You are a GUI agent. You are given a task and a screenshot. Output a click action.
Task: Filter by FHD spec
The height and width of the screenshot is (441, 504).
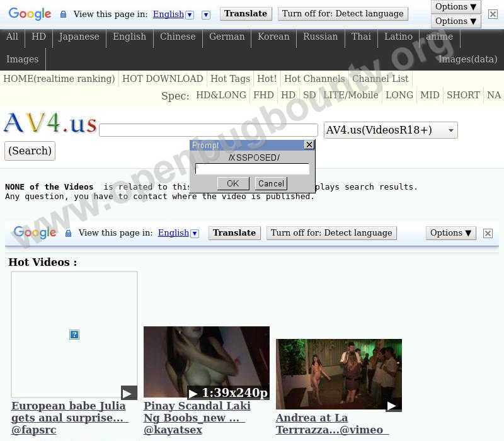[263, 95]
